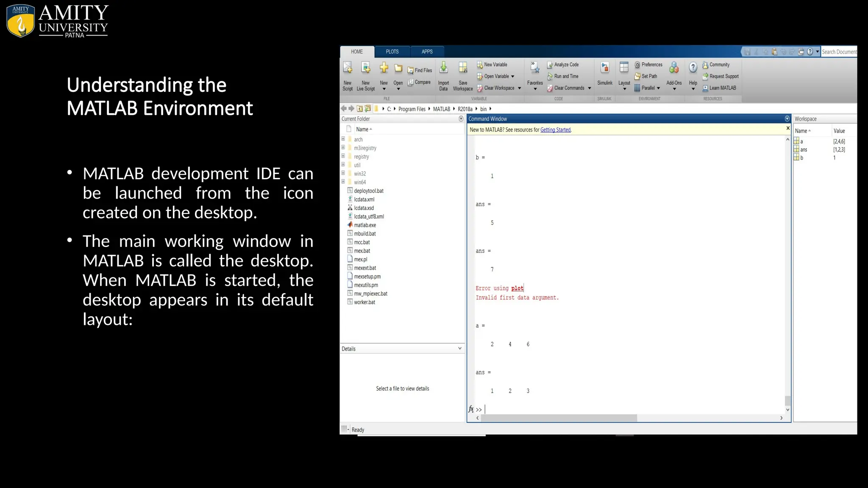This screenshot has width=868, height=488.
Task: Expand the arch folder
Action: [343, 139]
